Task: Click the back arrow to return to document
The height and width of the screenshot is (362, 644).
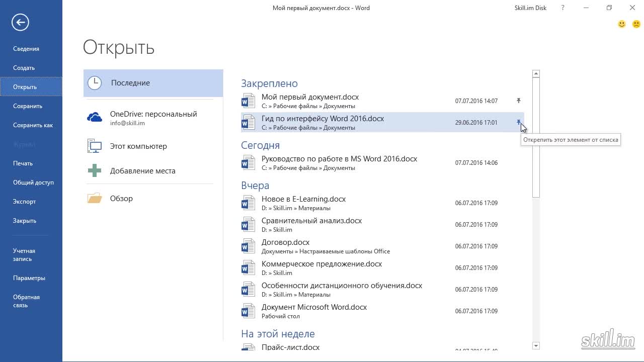Action: [x=20, y=22]
